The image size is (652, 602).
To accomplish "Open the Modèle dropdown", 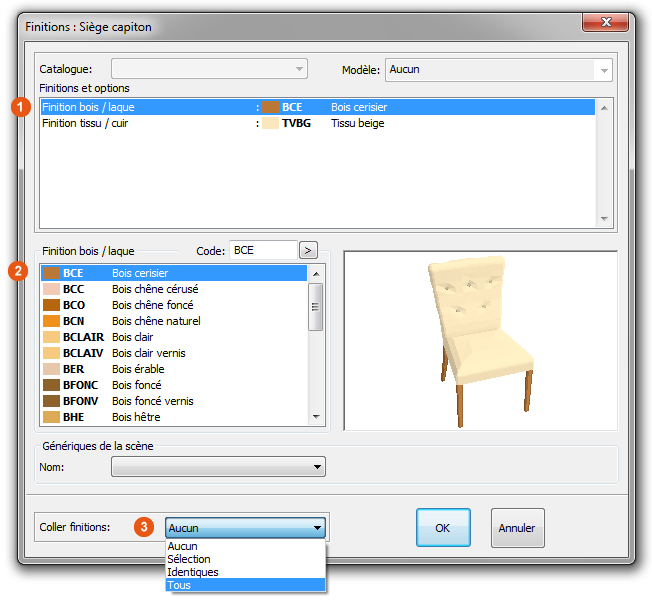I will (x=497, y=70).
